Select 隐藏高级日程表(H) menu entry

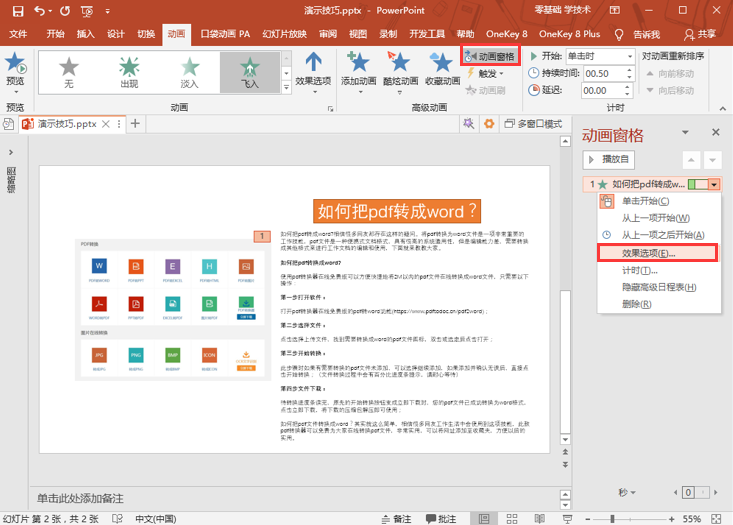[x=659, y=287]
